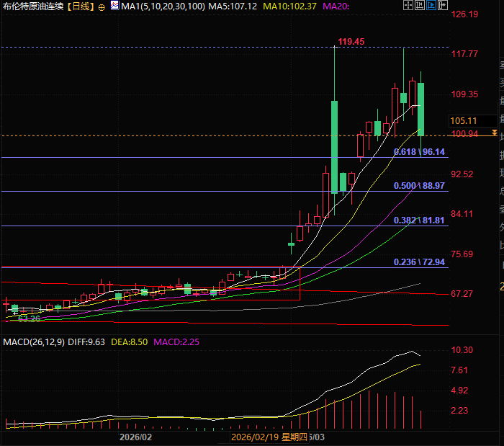Select the 0.382 Fibonacci level at 81.81
Image resolution: width=504 pixels, height=446 pixels.
tap(418, 220)
